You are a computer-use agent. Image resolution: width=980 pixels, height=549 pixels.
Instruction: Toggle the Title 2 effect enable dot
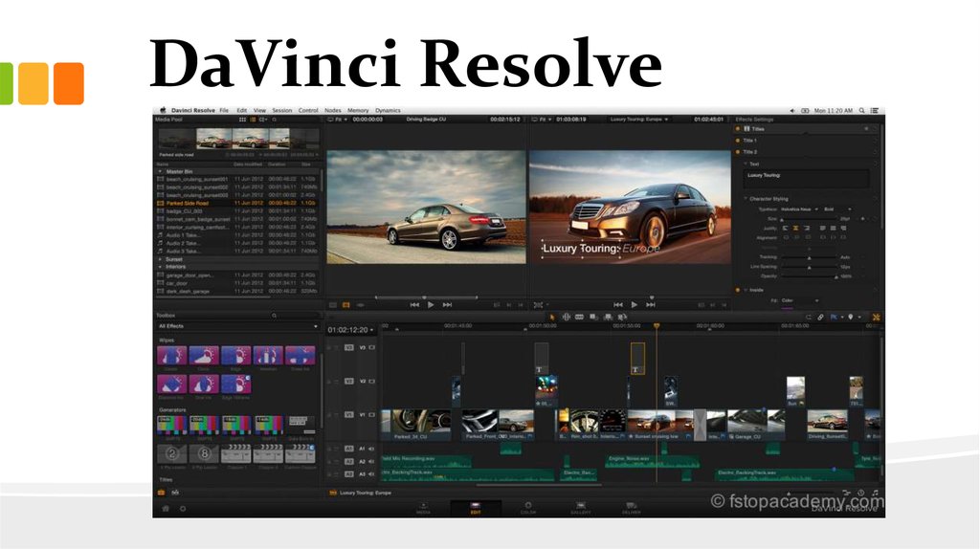coord(738,152)
